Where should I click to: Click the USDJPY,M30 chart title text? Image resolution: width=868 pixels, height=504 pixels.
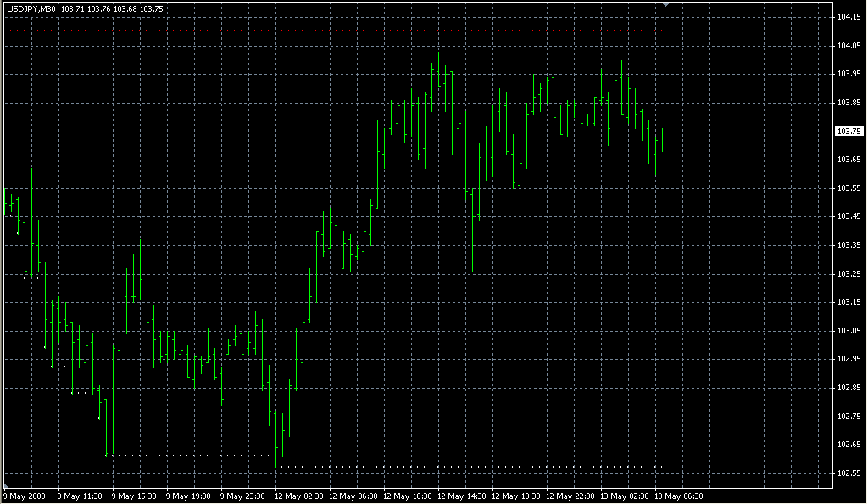(33, 8)
